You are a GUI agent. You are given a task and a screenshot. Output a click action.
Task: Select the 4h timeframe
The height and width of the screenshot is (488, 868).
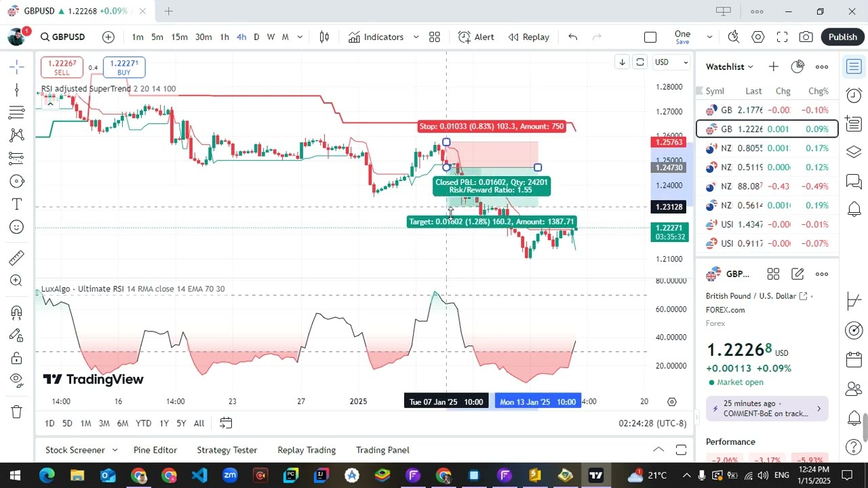241,37
